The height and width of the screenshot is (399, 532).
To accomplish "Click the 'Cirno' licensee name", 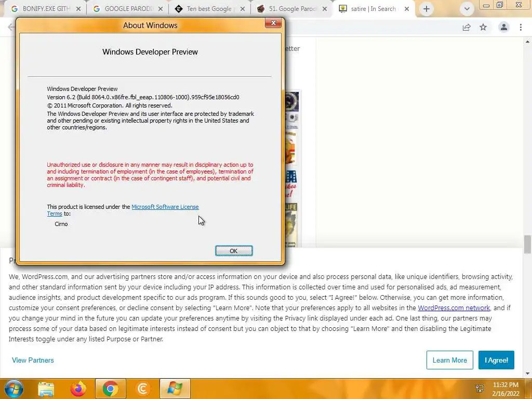I will pos(61,224).
